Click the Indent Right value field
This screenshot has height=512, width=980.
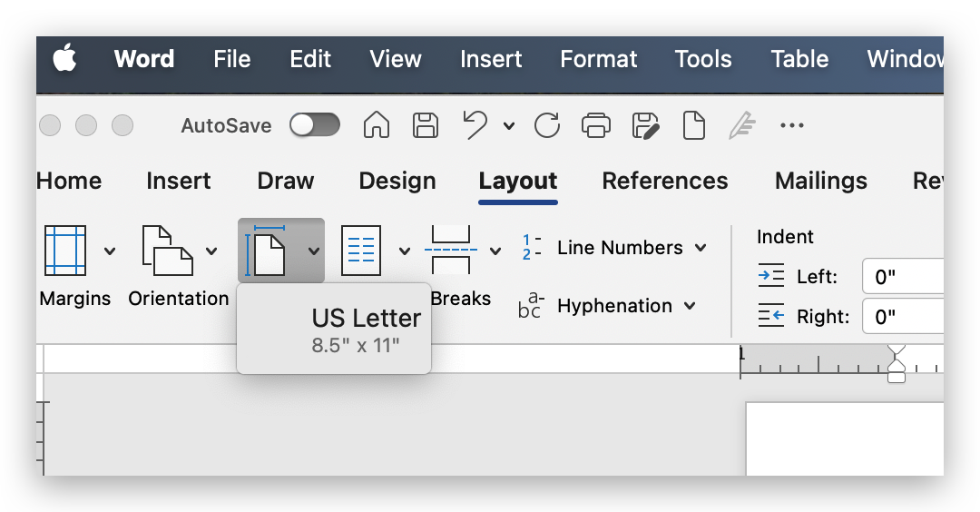[x=903, y=316]
